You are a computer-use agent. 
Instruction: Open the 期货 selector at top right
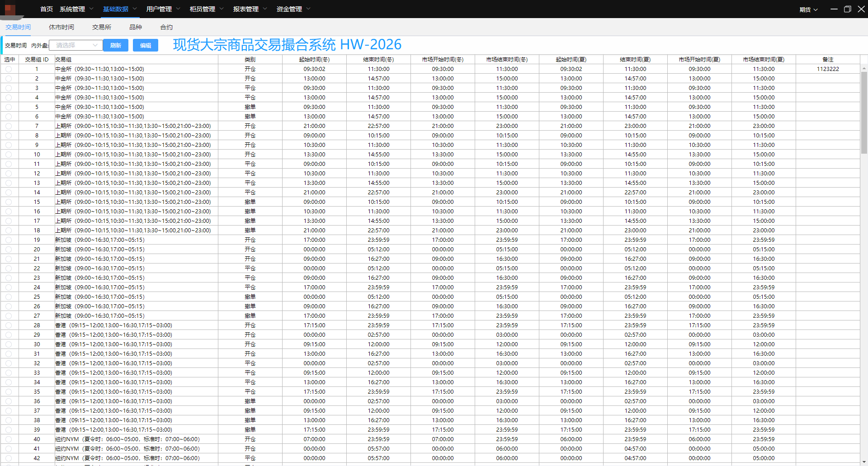(808, 9)
